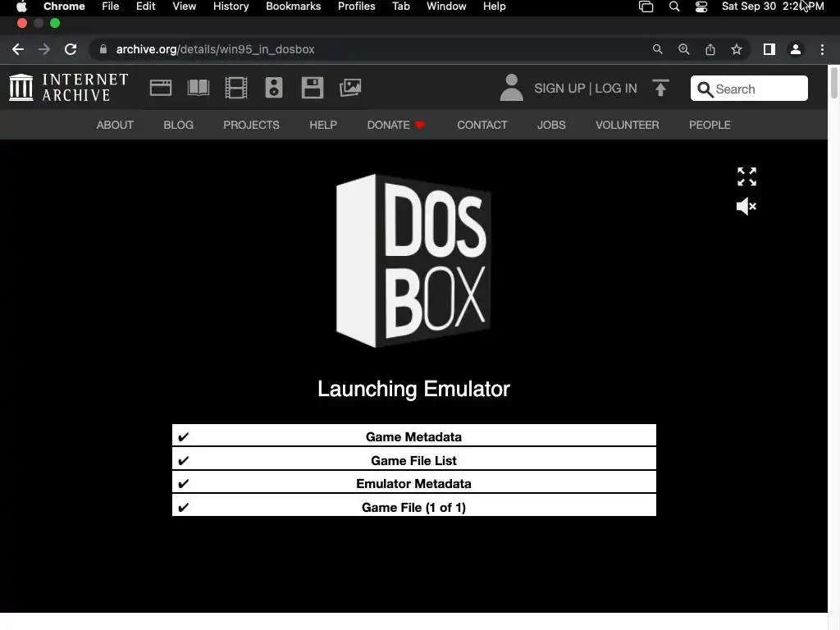This screenshot has height=630, width=840.
Task: Open the Chrome three-dot menu
Action: pyautogui.click(x=822, y=49)
